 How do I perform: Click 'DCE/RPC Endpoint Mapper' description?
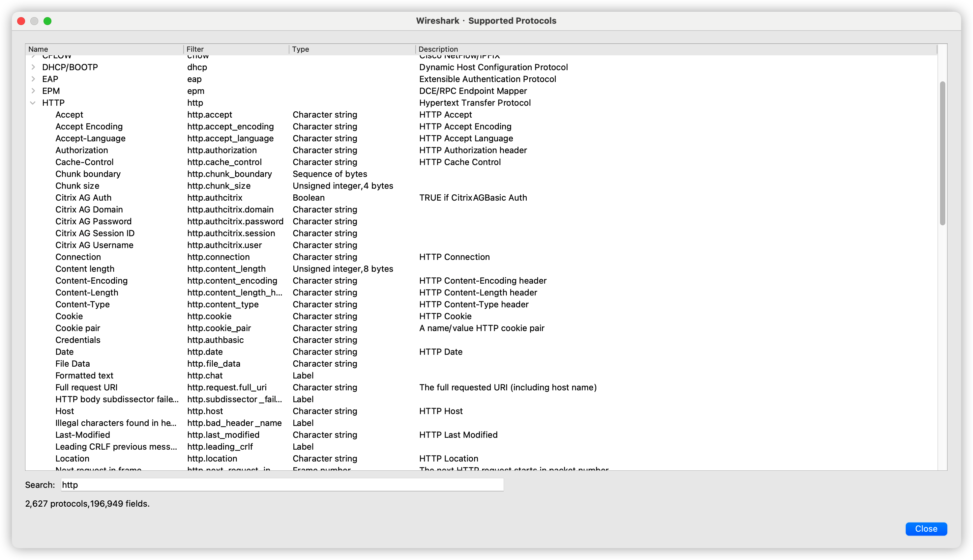pyautogui.click(x=473, y=91)
